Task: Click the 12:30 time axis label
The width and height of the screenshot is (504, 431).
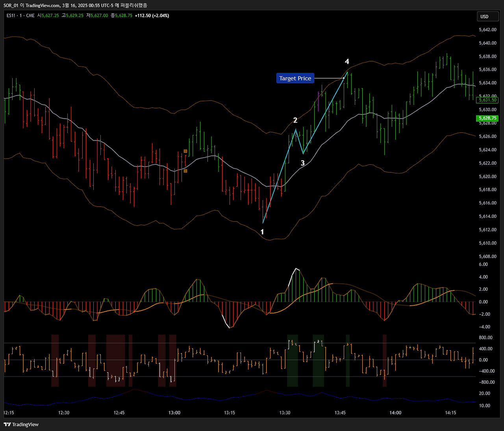Action: click(x=64, y=413)
